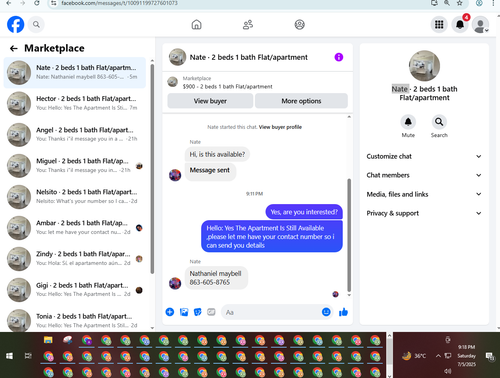The image size is (500, 378).
Task: Open the View buyer profile link
Action: pyautogui.click(x=280, y=127)
